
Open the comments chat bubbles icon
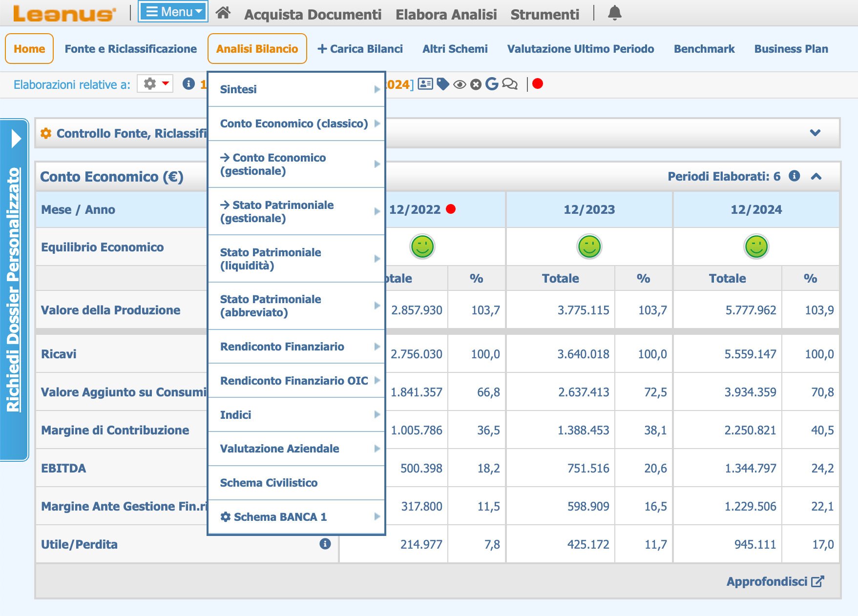pos(510,84)
